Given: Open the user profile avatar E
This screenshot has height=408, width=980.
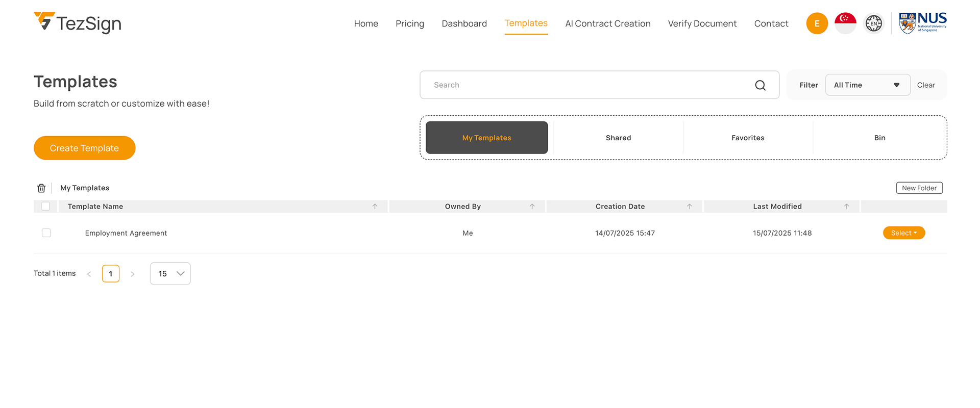Looking at the screenshot, I should (x=817, y=23).
